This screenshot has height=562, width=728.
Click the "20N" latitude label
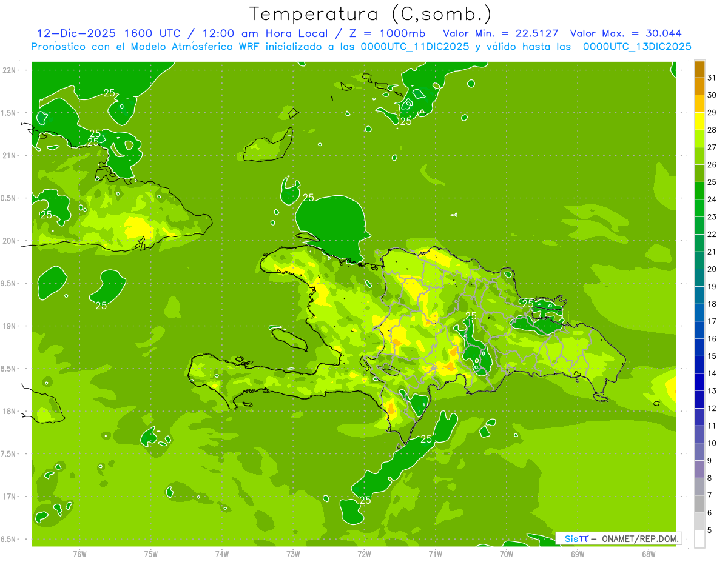point(10,241)
